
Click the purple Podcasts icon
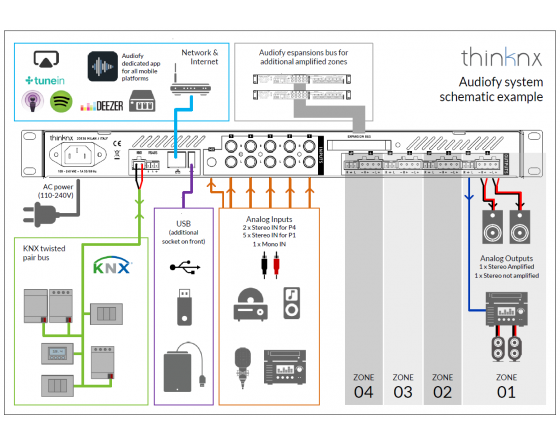click(x=32, y=101)
